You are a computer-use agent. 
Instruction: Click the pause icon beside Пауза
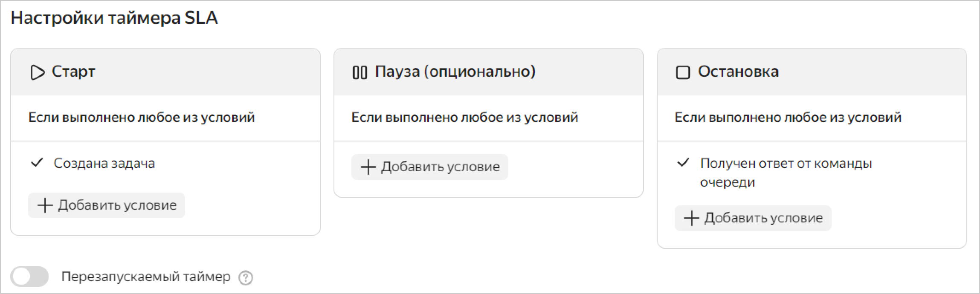click(x=360, y=72)
